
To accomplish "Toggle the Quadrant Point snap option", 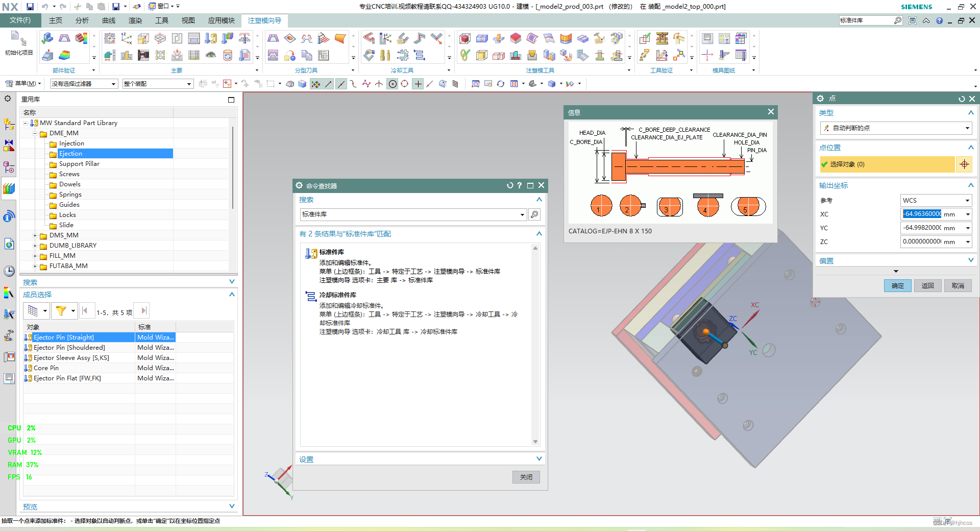I will pyautogui.click(x=405, y=84).
